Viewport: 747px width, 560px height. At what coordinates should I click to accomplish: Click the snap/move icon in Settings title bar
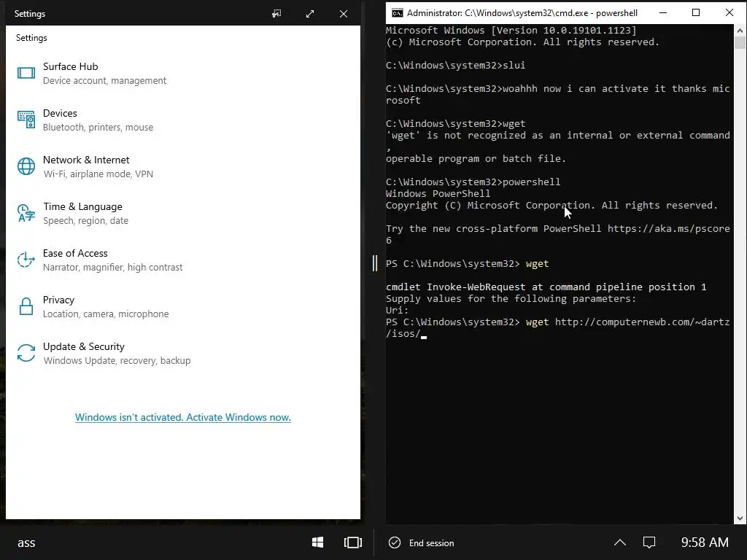click(276, 13)
